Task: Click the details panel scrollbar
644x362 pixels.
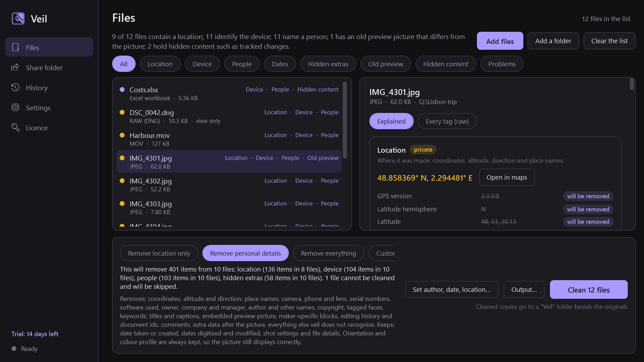Action: pyautogui.click(x=632, y=84)
